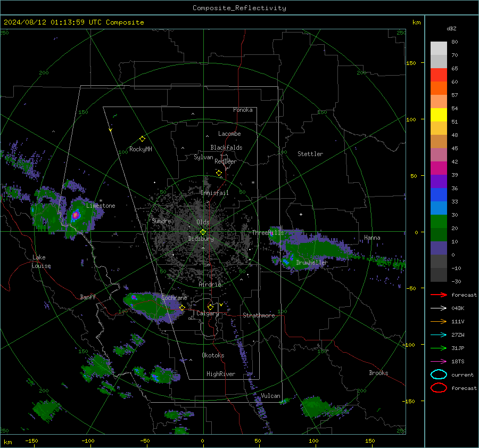The image size is (479, 448).
Task: Click the Sundre town label
Action: tap(161, 221)
